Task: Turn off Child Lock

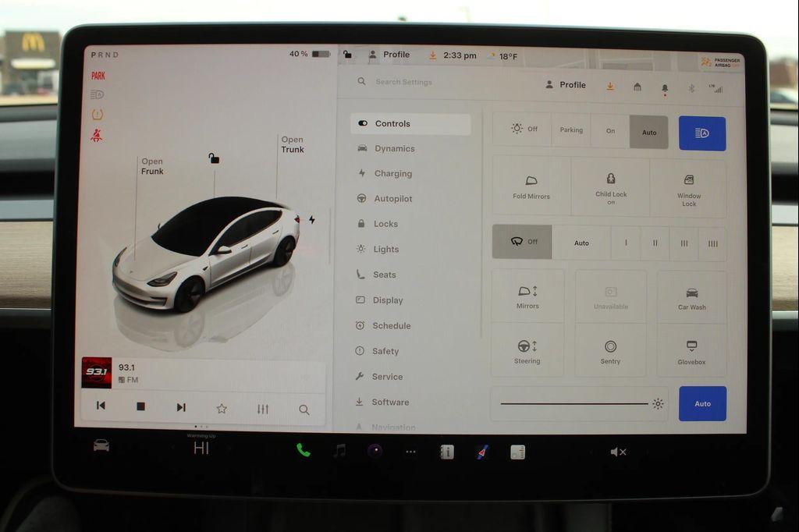Action: tap(611, 189)
